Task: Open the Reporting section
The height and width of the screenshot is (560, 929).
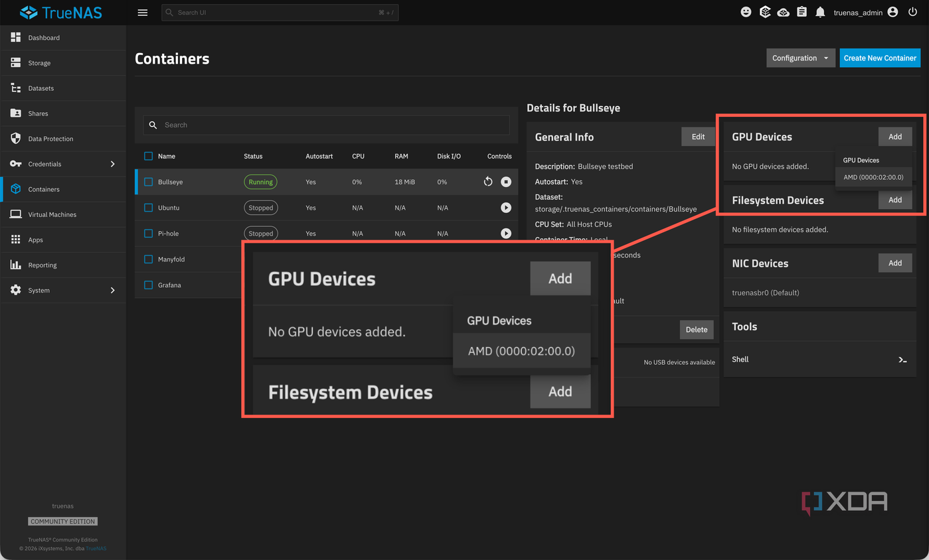Action: [x=63, y=265]
